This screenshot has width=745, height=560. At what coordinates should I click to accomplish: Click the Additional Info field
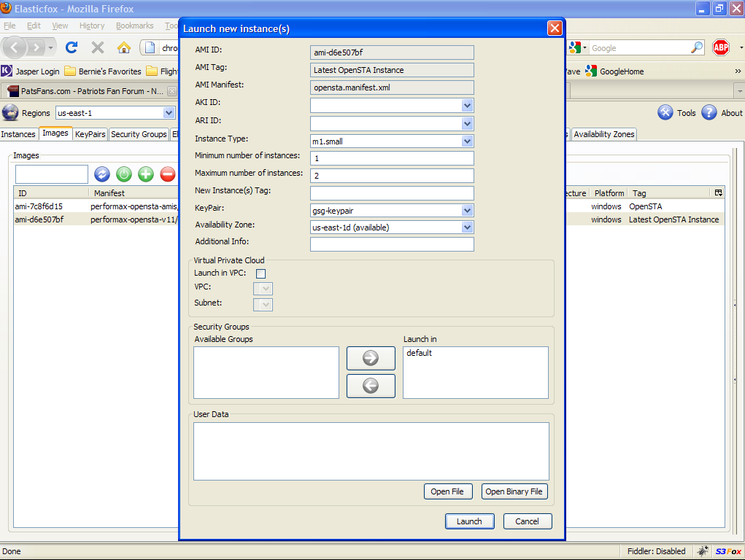[392, 244]
